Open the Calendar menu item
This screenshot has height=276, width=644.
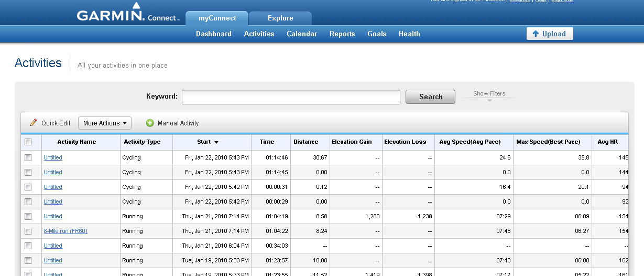(302, 34)
